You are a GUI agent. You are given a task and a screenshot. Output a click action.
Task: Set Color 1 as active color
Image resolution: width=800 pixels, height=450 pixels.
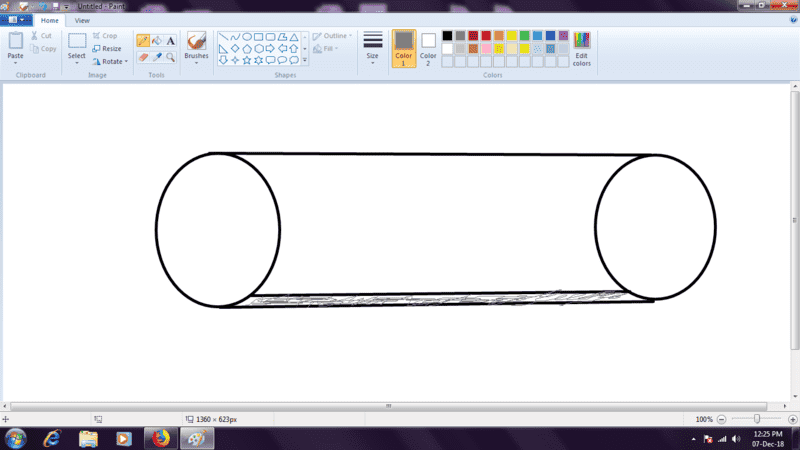point(404,46)
